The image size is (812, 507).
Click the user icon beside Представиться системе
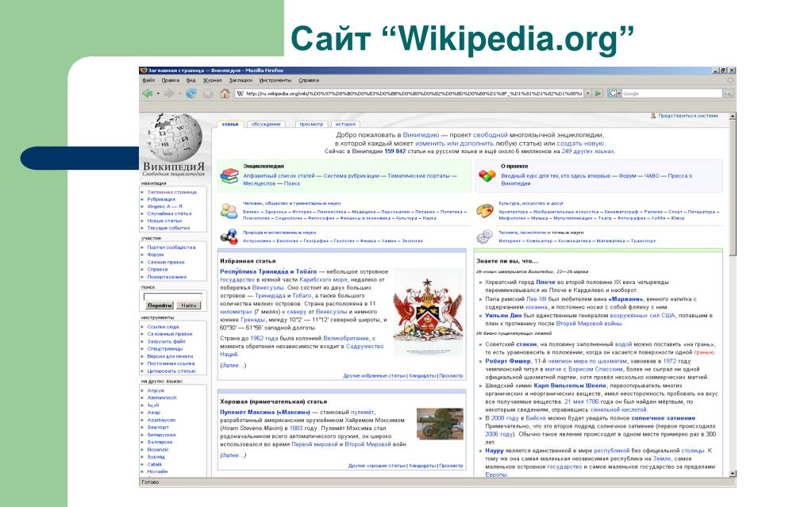coord(653,116)
